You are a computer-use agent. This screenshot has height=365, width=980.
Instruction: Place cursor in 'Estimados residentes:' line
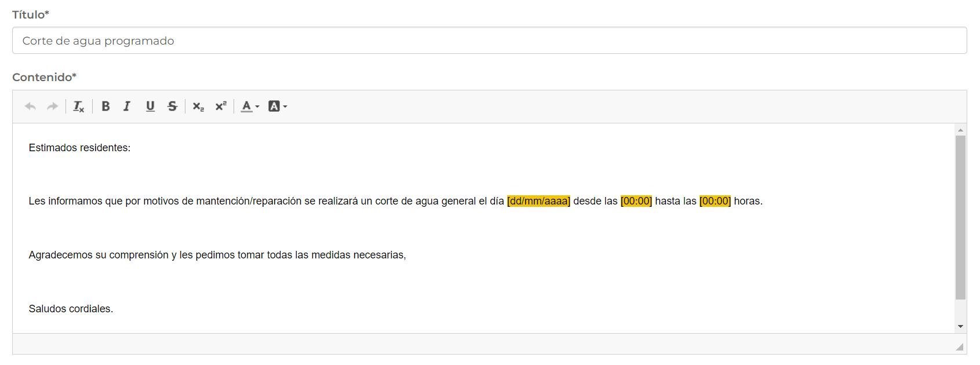tap(79, 148)
